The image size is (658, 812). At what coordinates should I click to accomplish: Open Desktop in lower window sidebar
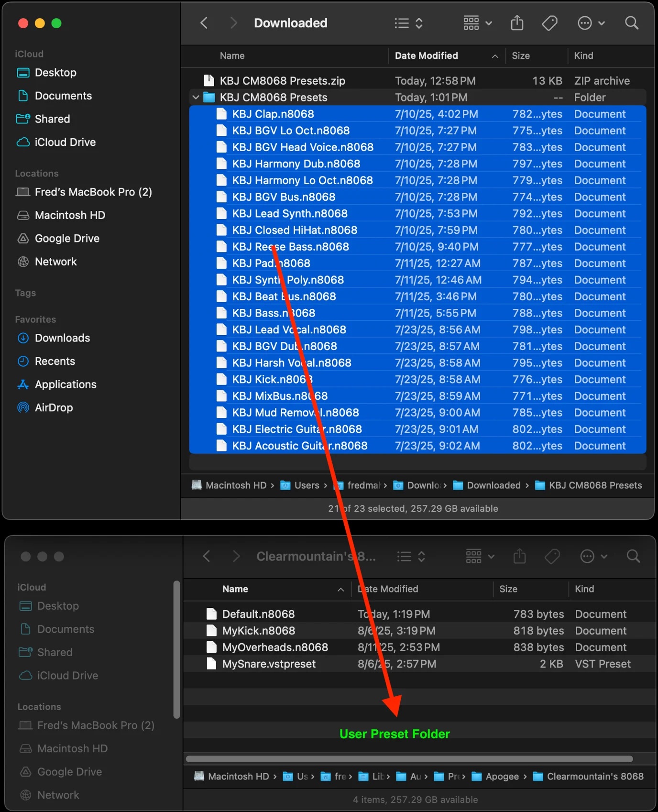pyautogui.click(x=49, y=606)
